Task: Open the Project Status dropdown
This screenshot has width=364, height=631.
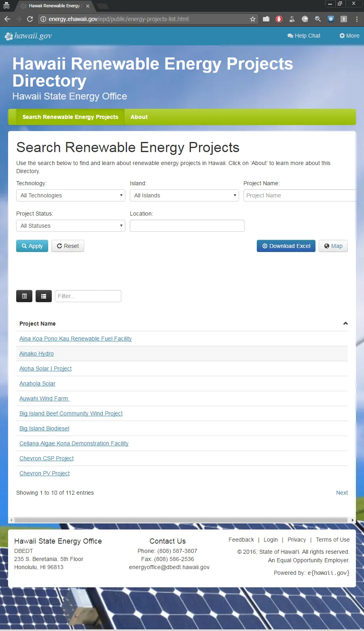Action: point(71,226)
